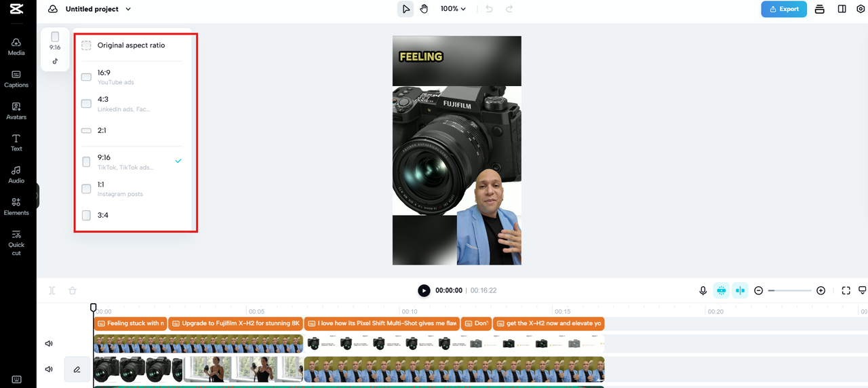Select the FEELING text on the preview
868x388 pixels.
pos(420,57)
